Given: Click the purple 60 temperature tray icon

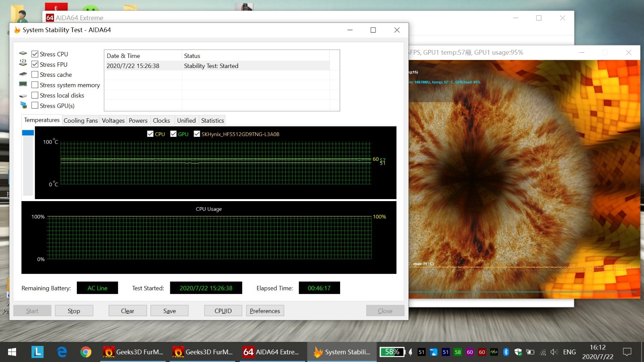Looking at the screenshot, I should point(470,352).
